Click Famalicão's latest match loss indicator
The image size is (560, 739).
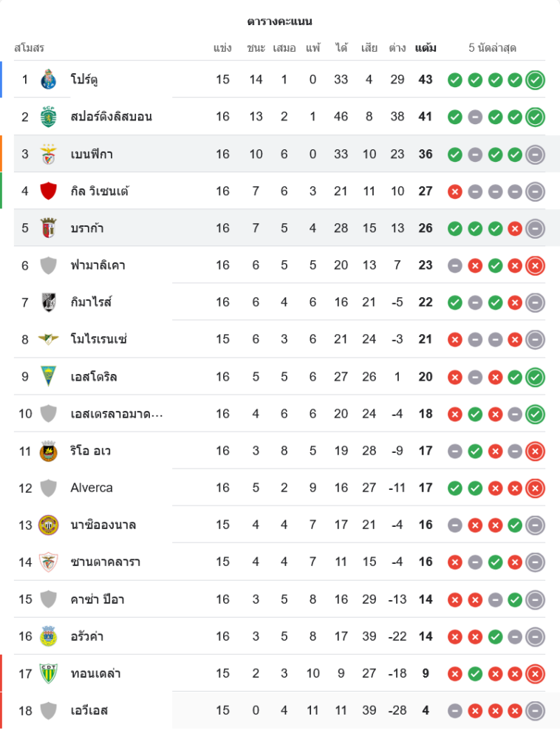pos(536,265)
